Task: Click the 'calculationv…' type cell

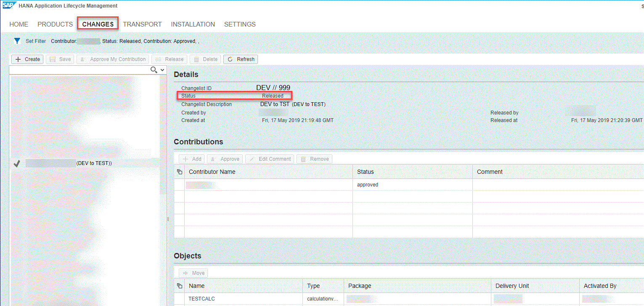Action: tap(323, 299)
